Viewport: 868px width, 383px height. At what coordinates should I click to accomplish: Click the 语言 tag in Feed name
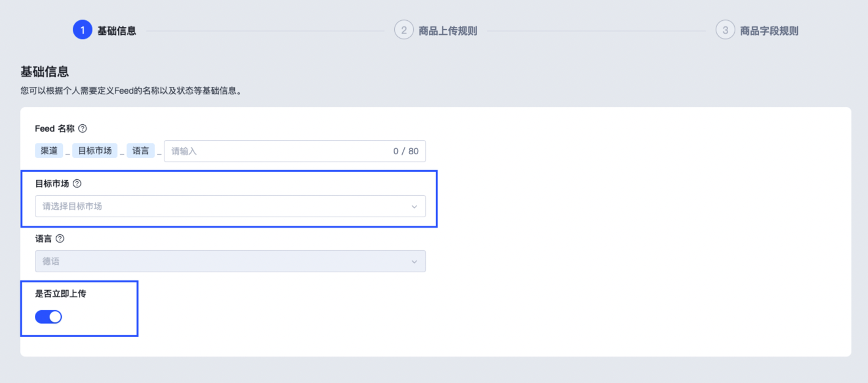click(141, 151)
